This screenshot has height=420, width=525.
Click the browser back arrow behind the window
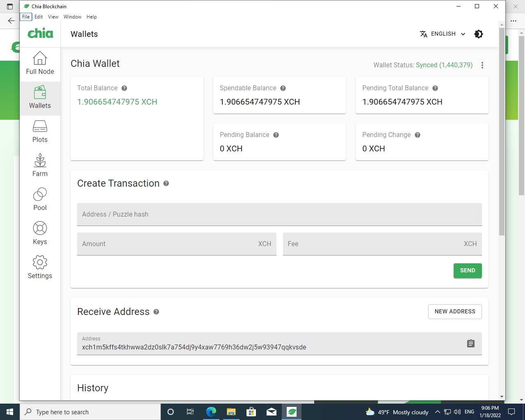coord(11,21)
